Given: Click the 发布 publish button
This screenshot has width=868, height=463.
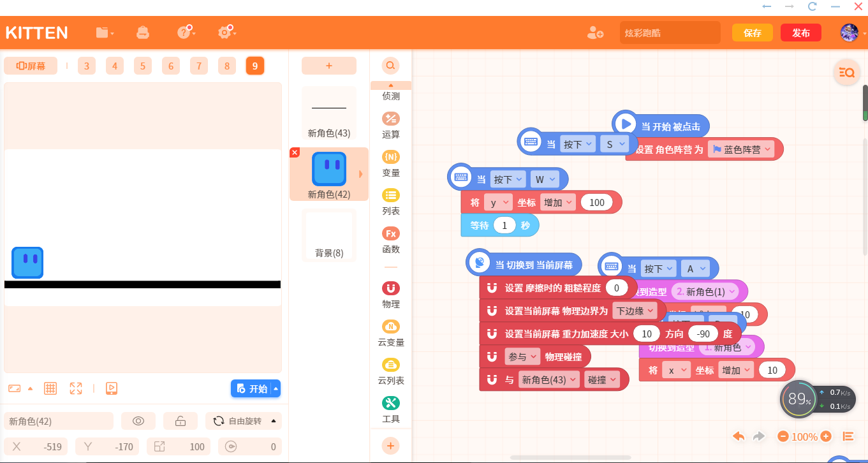Looking at the screenshot, I should 801,33.
